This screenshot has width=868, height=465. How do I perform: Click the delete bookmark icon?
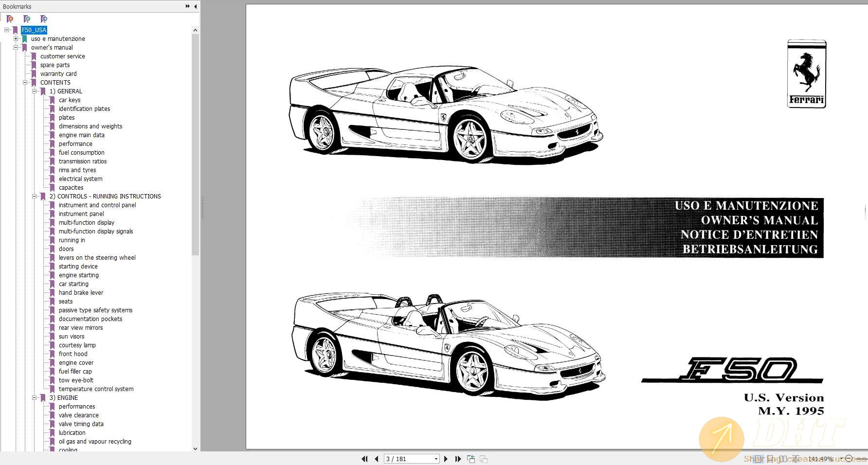[x=10, y=19]
